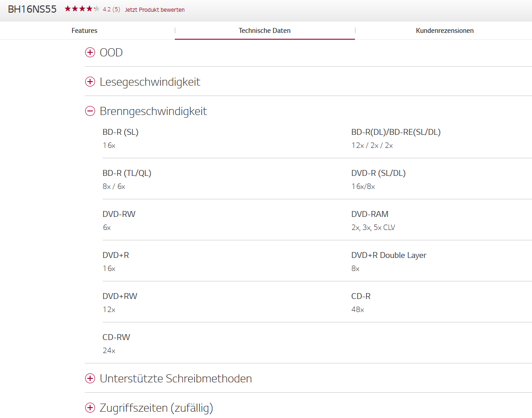The image size is (532, 418).
Task: Switch to Kundenrezensionen tab
Action: [445, 31]
